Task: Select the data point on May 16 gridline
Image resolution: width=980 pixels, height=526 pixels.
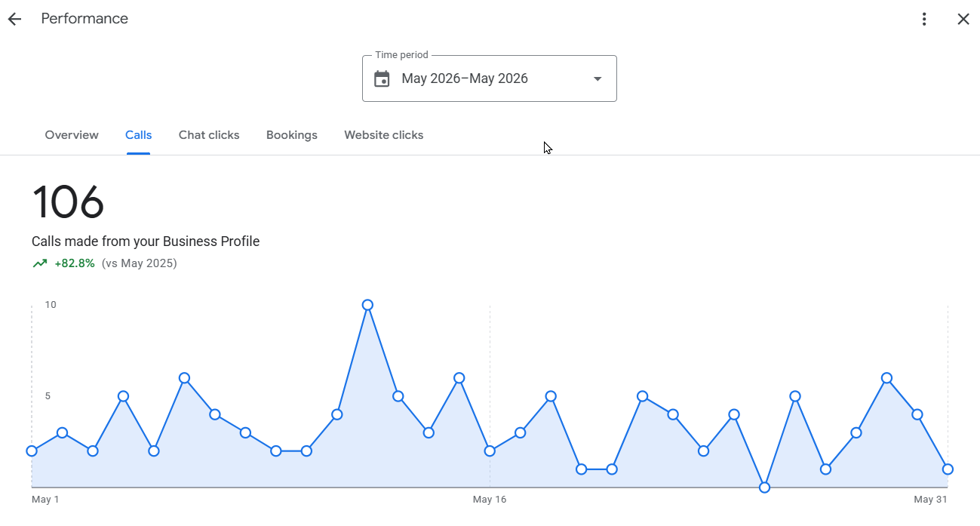Action: point(490,451)
